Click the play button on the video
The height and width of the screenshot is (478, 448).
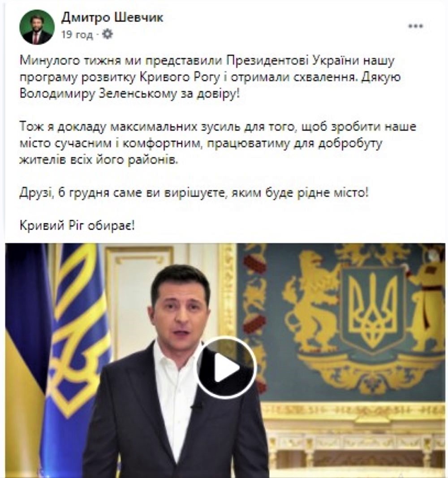point(226,368)
